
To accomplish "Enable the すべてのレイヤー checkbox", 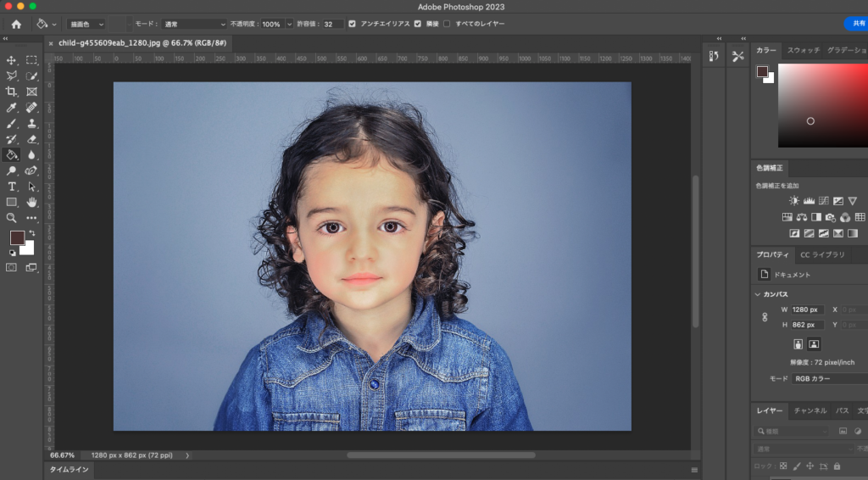I will point(447,24).
